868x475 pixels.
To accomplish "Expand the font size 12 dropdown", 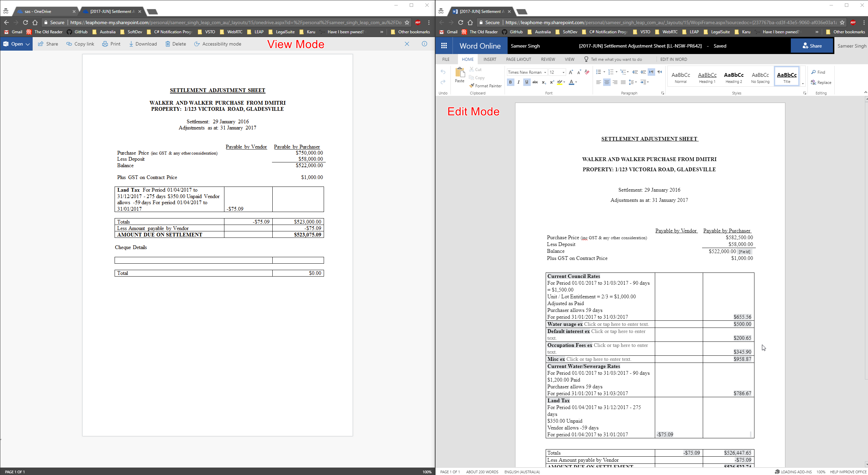I will pyautogui.click(x=563, y=72).
